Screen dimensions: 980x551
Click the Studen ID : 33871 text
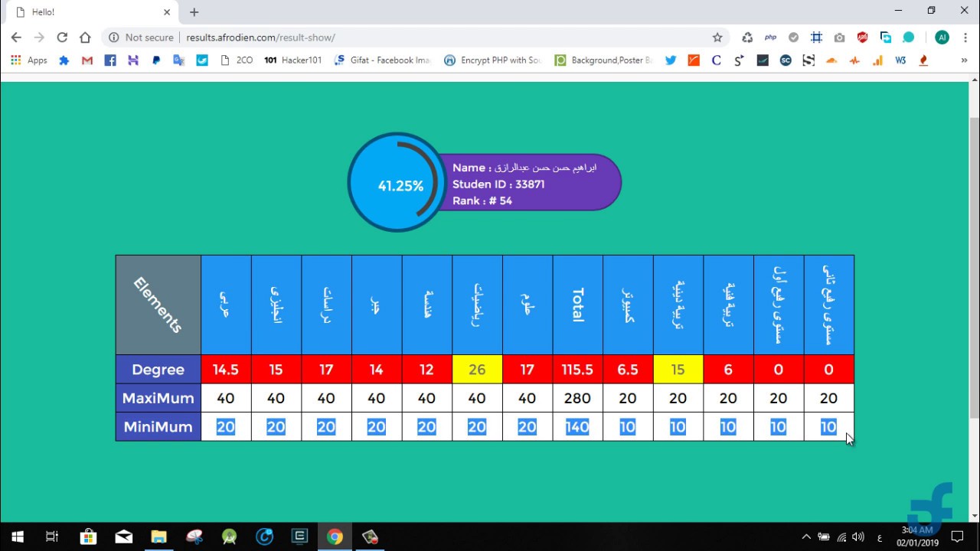point(498,184)
